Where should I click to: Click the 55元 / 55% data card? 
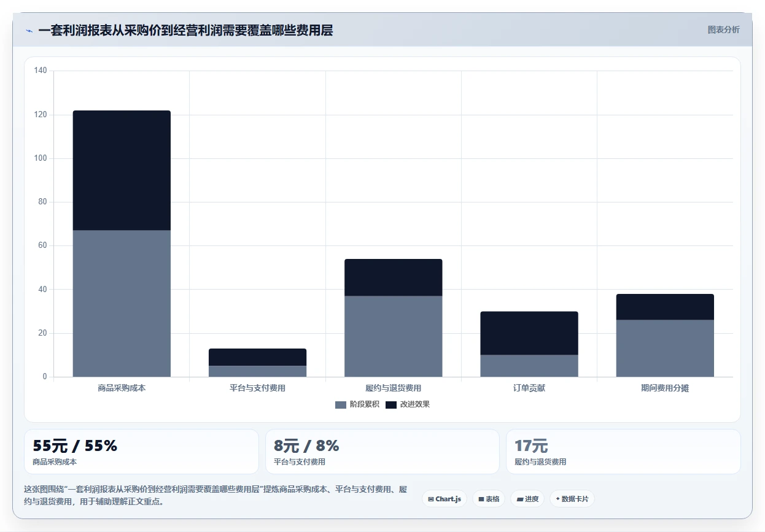[141, 452]
